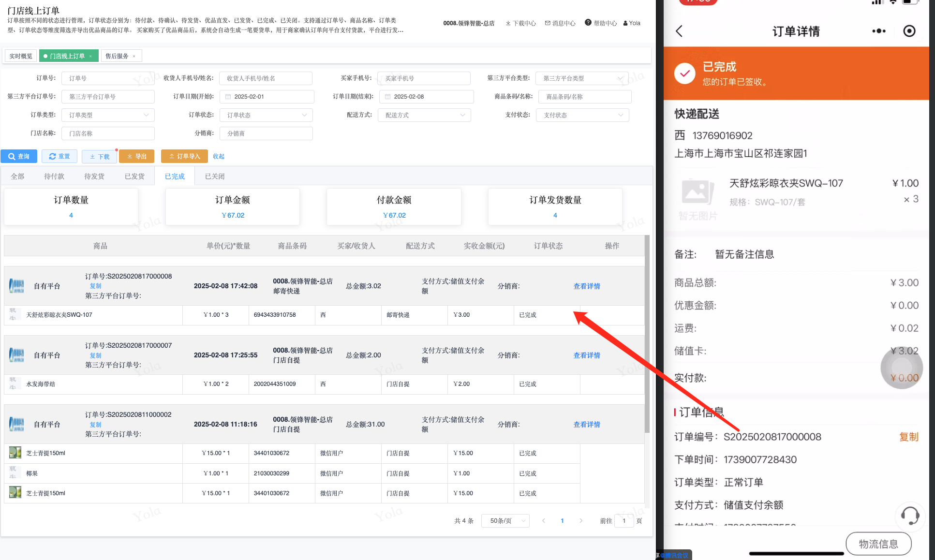Open 查看详情 for order S2025020817000008
The image size is (935, 560).
click(586, 286)
